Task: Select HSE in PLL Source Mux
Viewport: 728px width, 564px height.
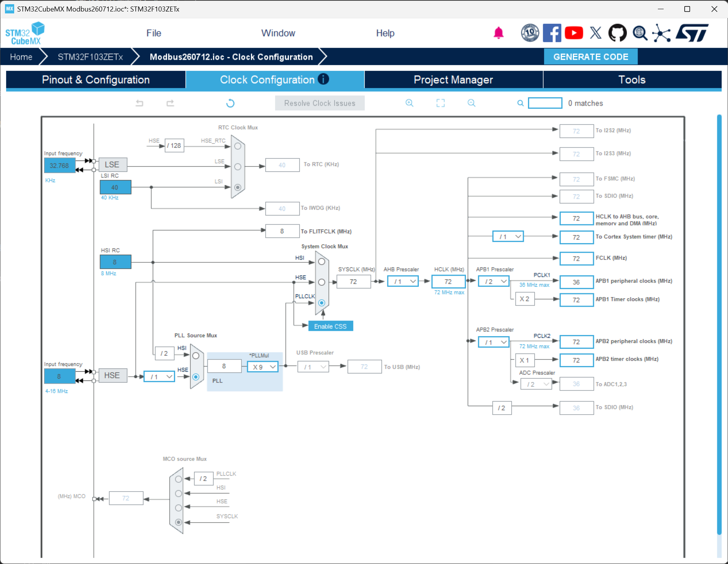Action: tap(196, 377)
